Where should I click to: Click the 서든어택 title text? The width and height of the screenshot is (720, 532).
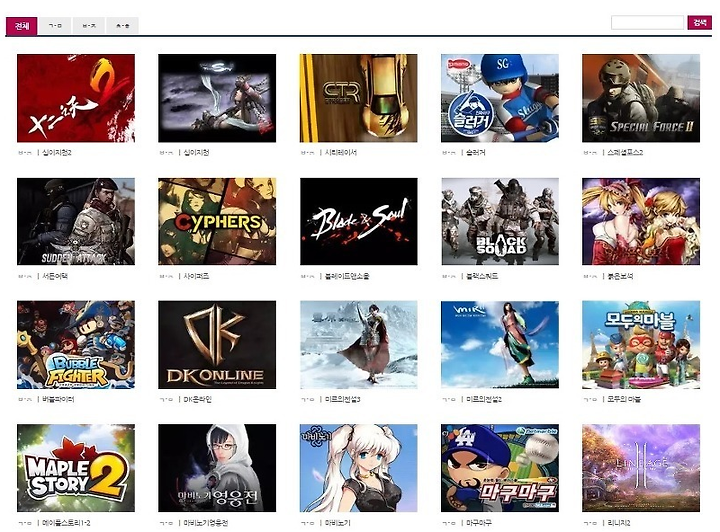(55, 276)
